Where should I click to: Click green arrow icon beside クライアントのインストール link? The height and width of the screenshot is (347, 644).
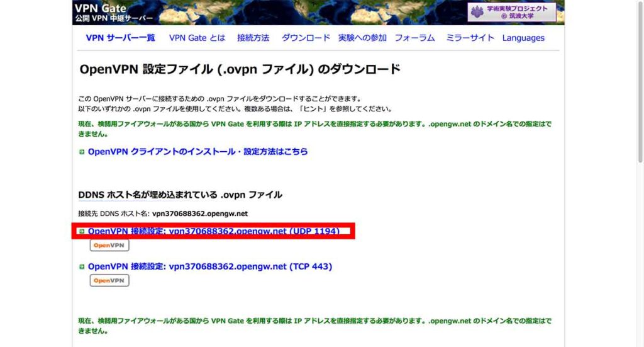pyautogui.click(x=82, y=152)
